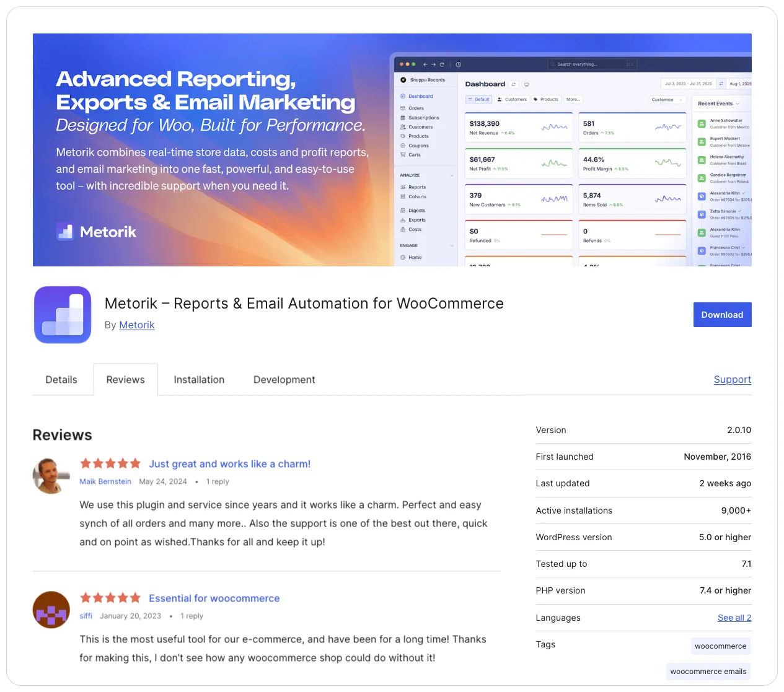Open the Customise dropdown in banner
Image resolution: width=784 pixels, height=692 pixels.
[x=667, y=100]
